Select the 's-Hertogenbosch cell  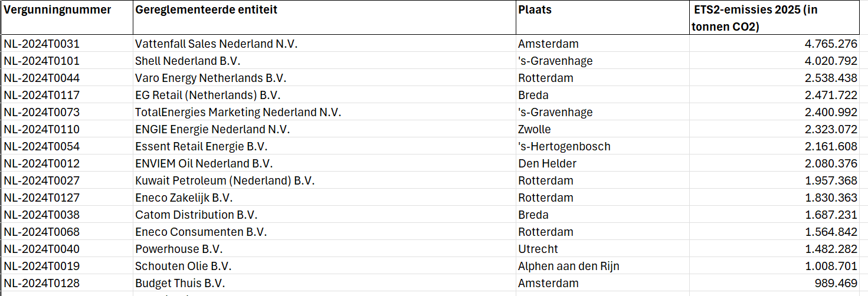tap(602, 146)
